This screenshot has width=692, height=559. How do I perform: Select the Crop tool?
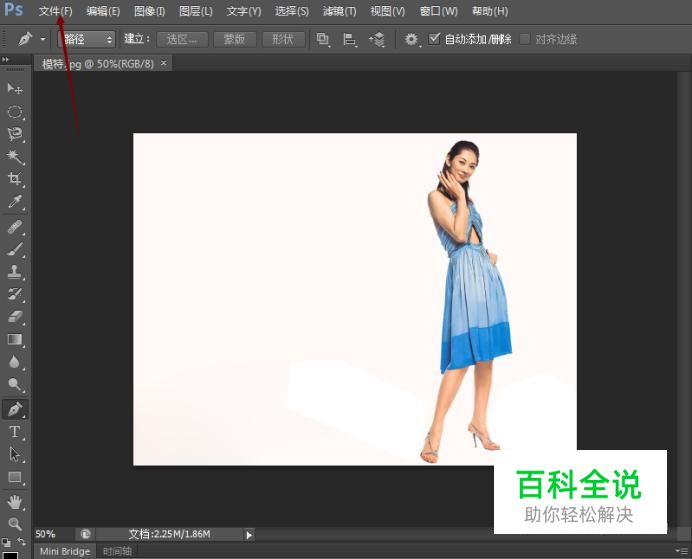pyautogui.click(x=15, y=179)
